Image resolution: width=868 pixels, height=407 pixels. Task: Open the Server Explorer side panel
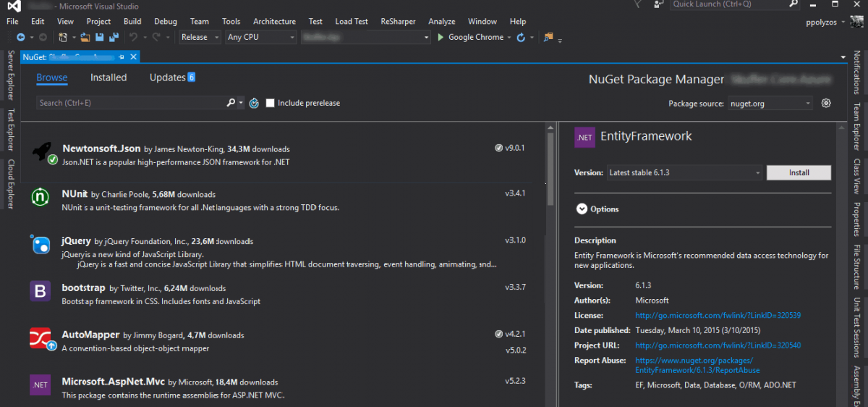(x=10, y=75)
